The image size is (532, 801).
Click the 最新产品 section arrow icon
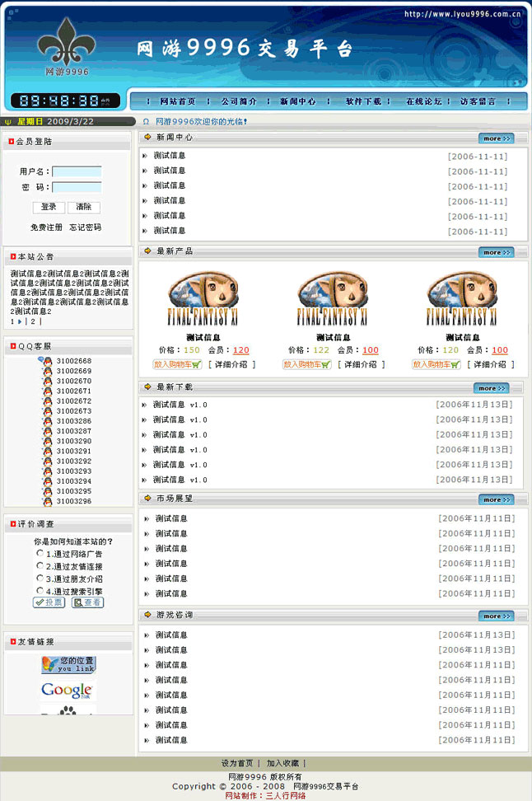pyautogui.click(x=147, y=251)
